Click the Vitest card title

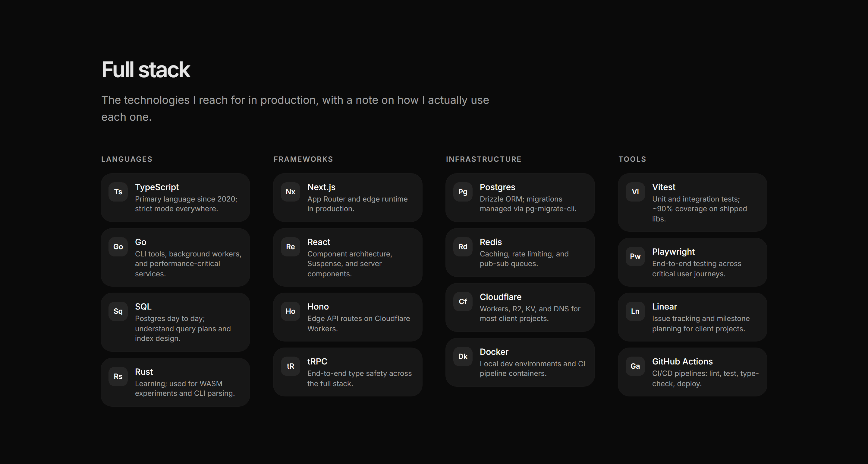tap(663, 187)
